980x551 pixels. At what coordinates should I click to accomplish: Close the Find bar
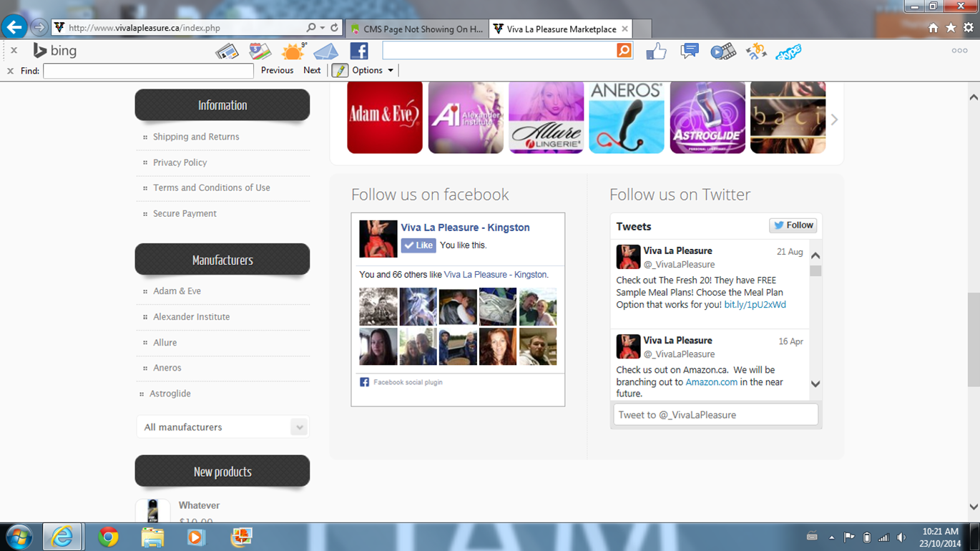click(x=10, y=71)
